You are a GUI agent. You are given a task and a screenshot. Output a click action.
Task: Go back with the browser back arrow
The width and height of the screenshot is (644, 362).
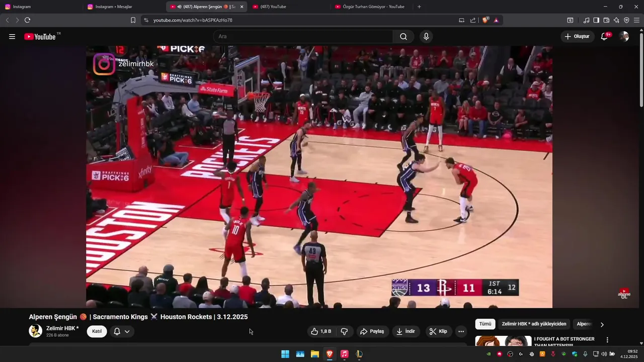pos(7,20)
